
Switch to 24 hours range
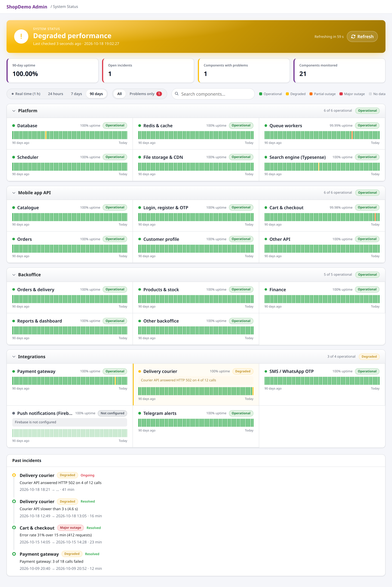coord(56,94)
